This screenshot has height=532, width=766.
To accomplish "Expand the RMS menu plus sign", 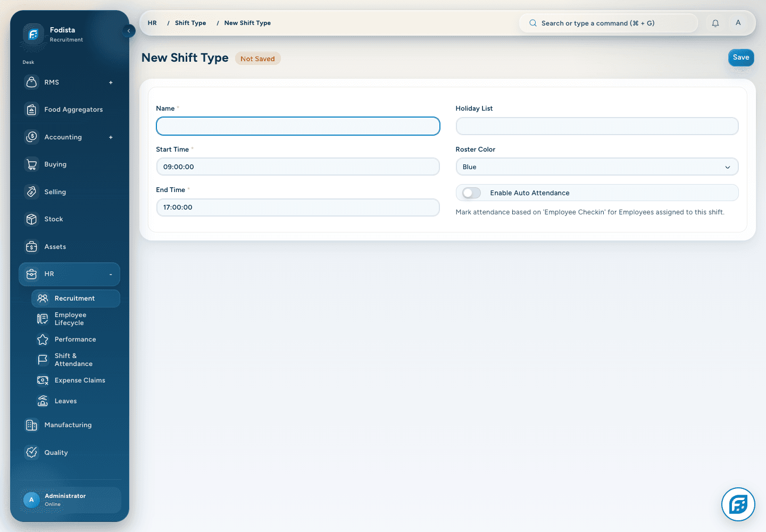I will click(x=111, y=82).
